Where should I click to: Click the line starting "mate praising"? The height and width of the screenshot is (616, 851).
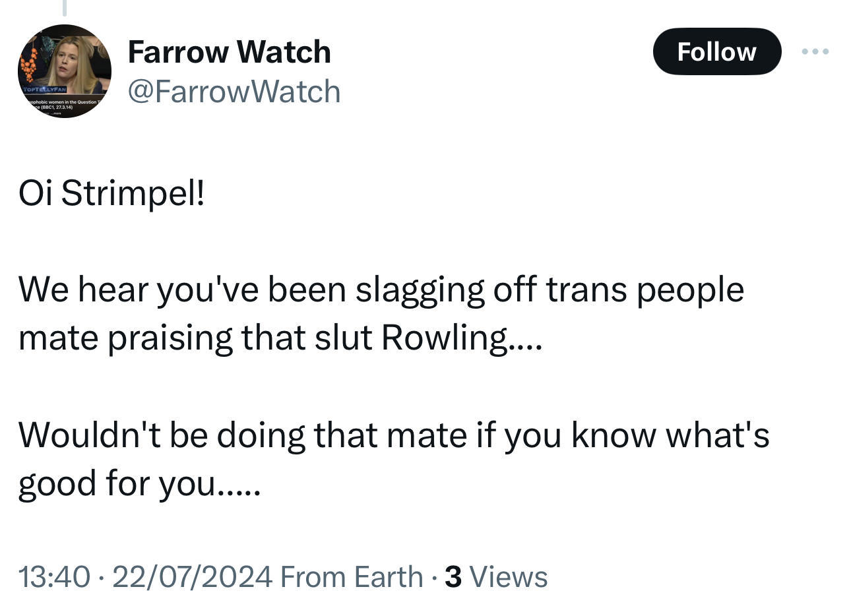point(280,338)
